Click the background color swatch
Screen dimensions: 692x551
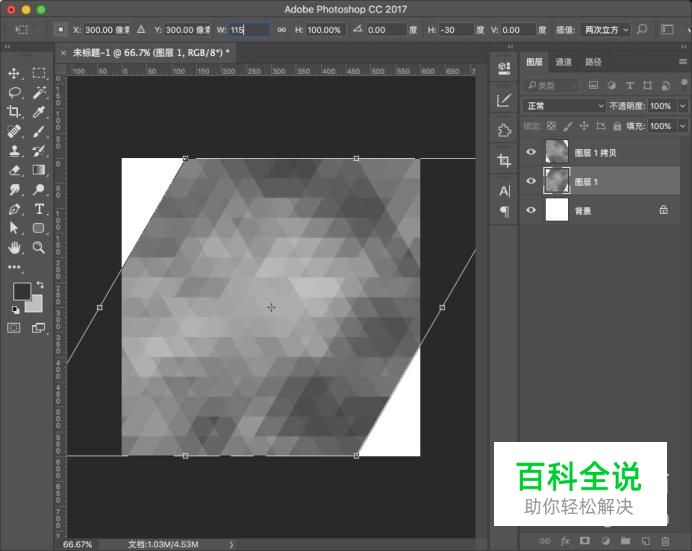pos(36,306)
